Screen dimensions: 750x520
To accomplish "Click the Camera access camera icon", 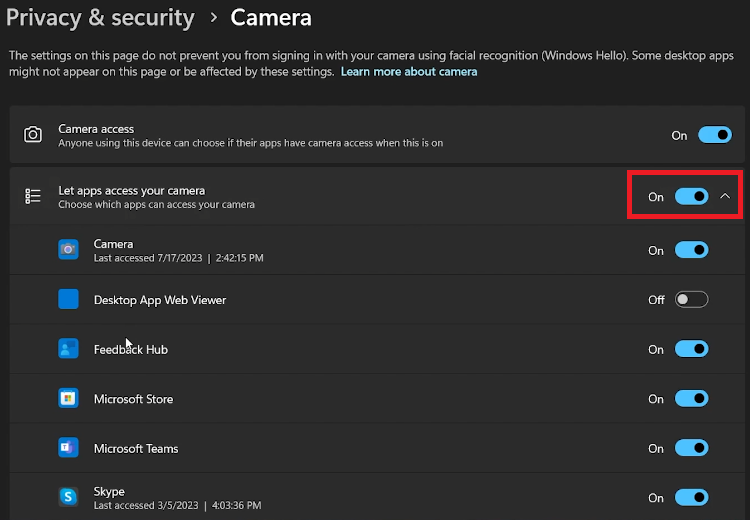I will 33,135.
